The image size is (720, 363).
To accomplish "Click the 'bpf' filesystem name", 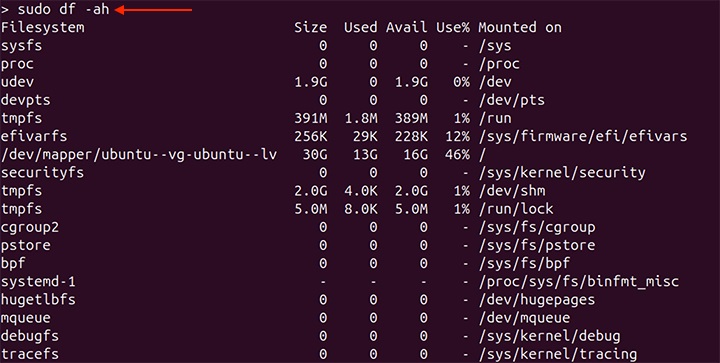I will pyautogui.click(x=13, y=264).
